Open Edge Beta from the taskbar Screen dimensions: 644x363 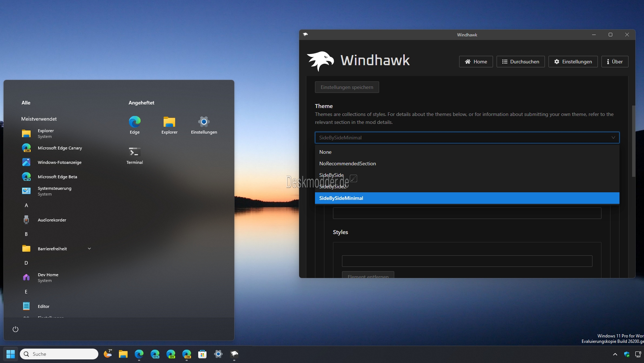pyautogui.click(x=155, y=354)
